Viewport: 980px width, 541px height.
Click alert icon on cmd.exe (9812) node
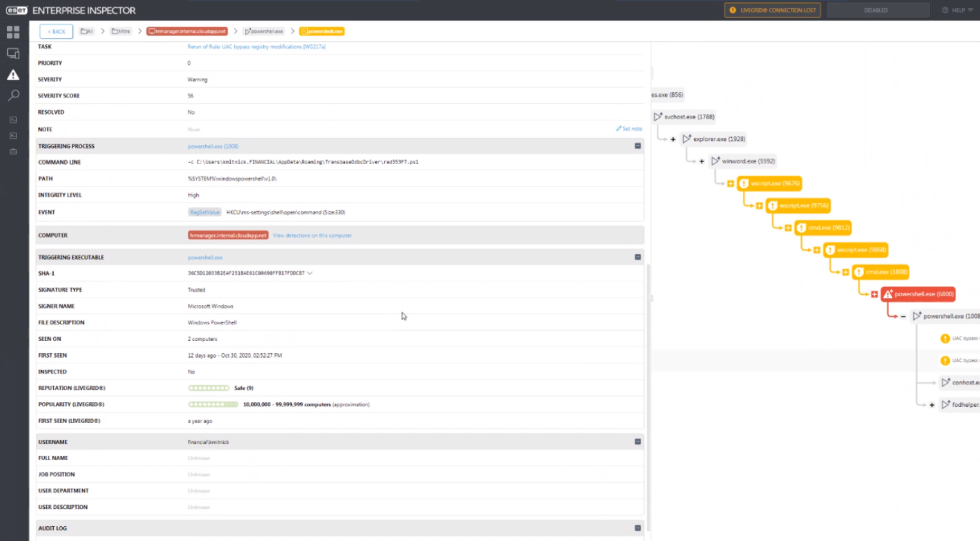coord(802,228)
